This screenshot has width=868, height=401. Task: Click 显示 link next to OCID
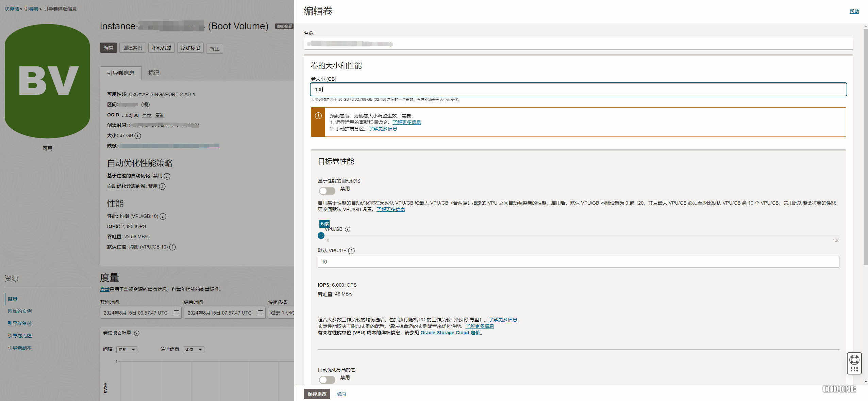tap(147, 115)
